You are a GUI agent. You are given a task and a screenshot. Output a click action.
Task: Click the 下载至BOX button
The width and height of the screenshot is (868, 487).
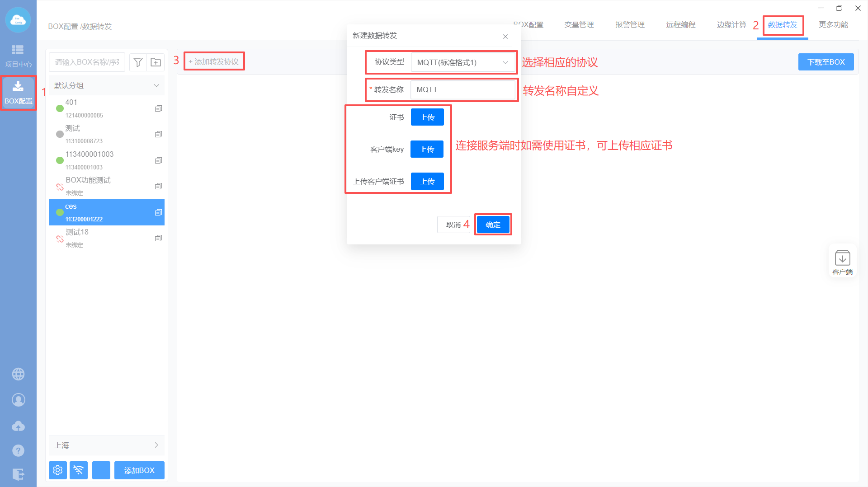[826, 62]
